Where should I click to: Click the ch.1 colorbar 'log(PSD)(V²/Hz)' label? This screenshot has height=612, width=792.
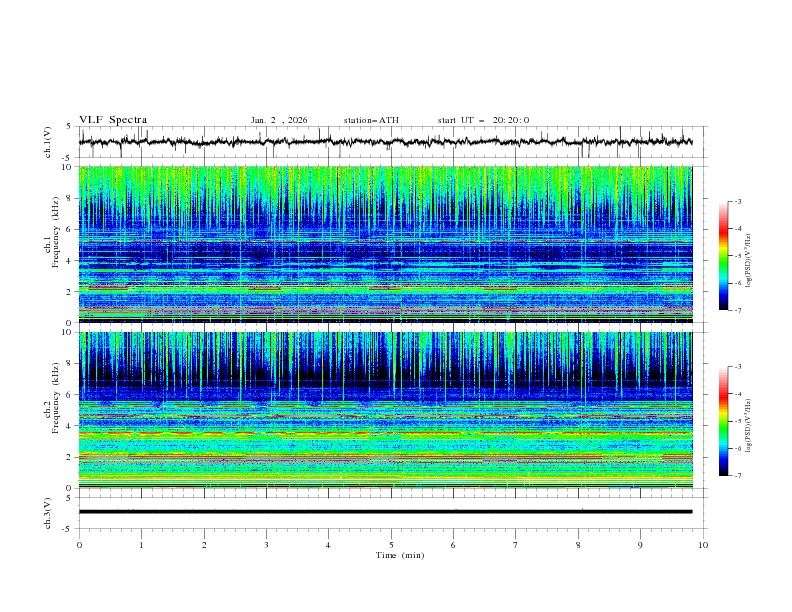pos(749,261)
